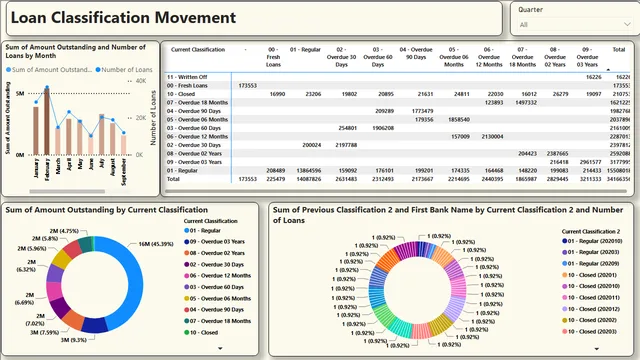The width and height of the screenshot is (640, 360).
Task: Select the January bar in monthly chart
Action: pyautogui.click(x=36, y=131)
